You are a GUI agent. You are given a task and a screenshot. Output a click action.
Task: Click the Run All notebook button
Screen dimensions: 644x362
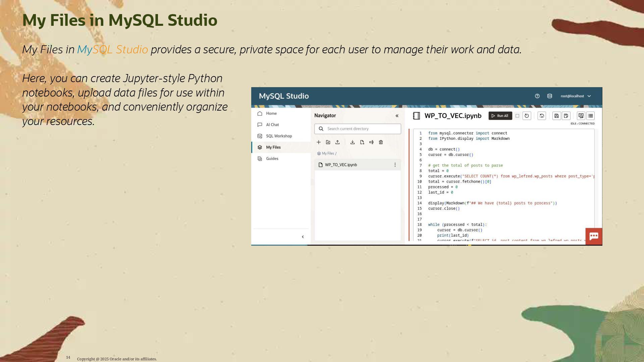coord(500,116)
